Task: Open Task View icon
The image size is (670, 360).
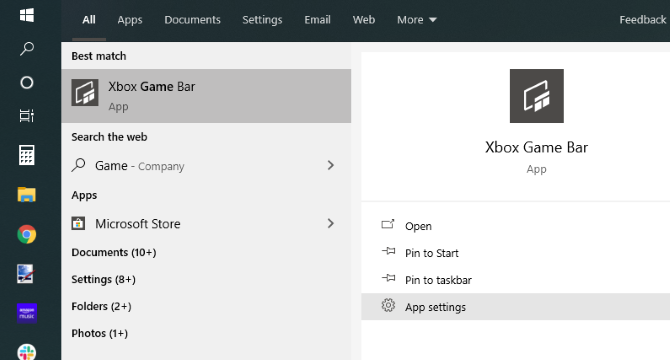Action: point(26,116)
